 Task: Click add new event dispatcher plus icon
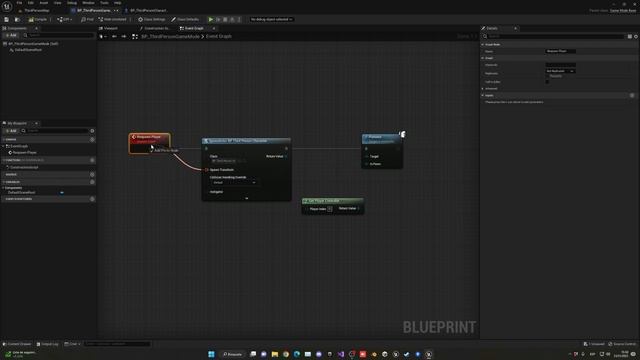(92, 199)
